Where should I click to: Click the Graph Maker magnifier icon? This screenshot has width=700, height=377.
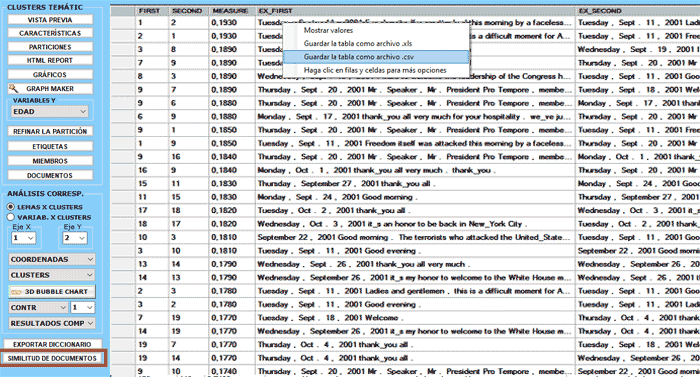13,88
